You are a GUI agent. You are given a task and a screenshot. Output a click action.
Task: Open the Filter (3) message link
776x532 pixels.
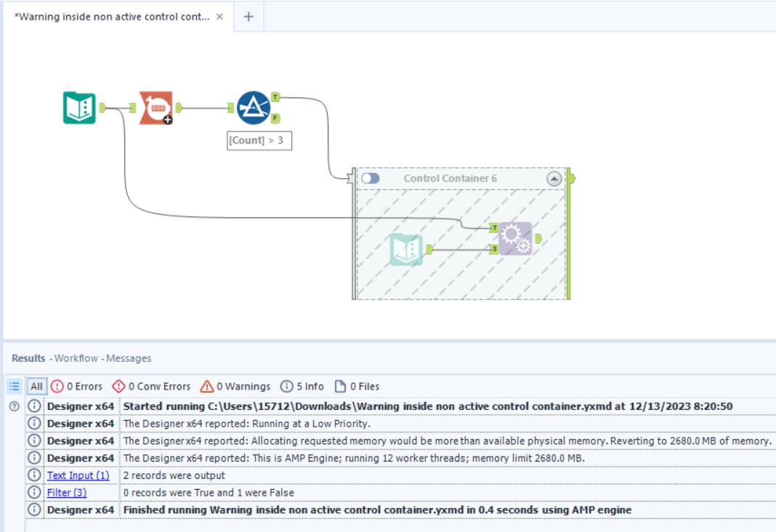tap(66, 492)
